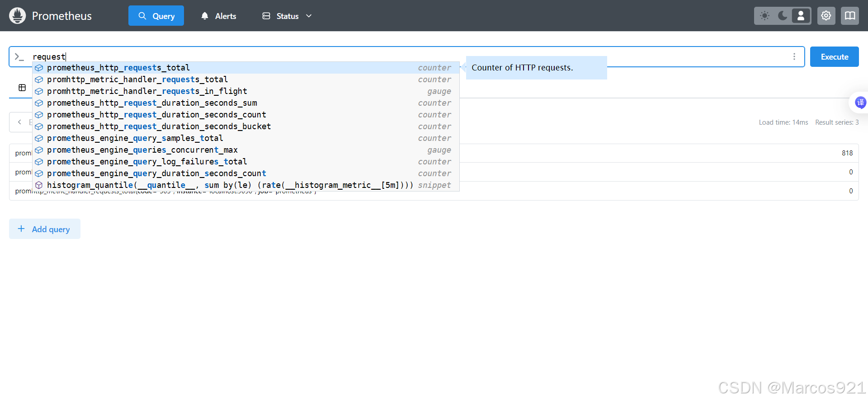Click the previous-time chevron arrow
This screenshot has width=868, height=402.
point(19,122)
